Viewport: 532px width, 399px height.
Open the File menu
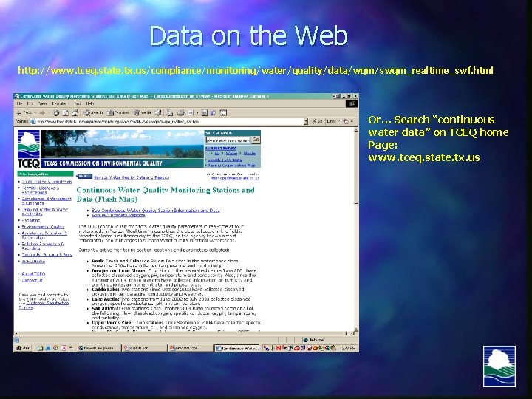pos(19,103)
